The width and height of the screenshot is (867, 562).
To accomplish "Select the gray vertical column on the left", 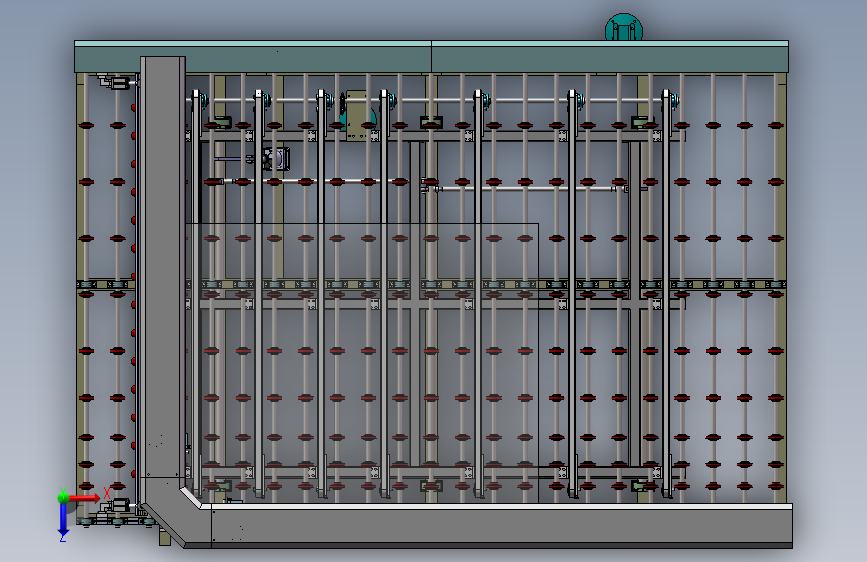I will [163, 266].
